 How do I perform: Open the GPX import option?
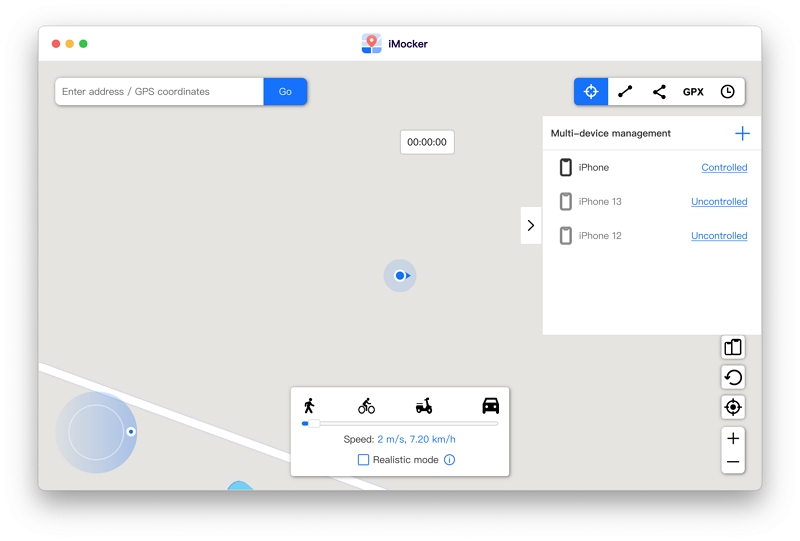[x=693, y=92]
